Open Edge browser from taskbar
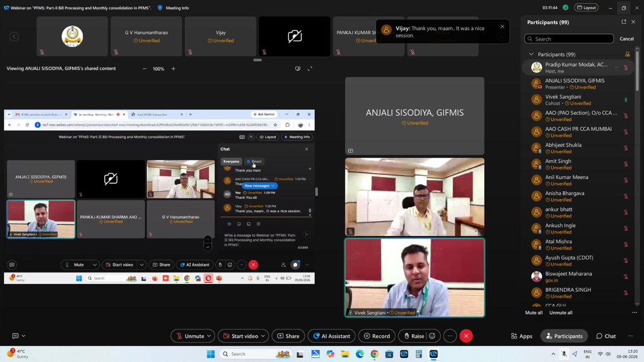Viewport: 644px width, 362px height. point(360,354)
